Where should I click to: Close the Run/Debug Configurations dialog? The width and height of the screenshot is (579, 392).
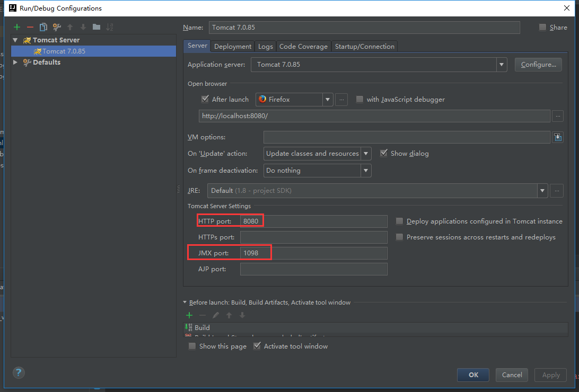coord(567,8)
